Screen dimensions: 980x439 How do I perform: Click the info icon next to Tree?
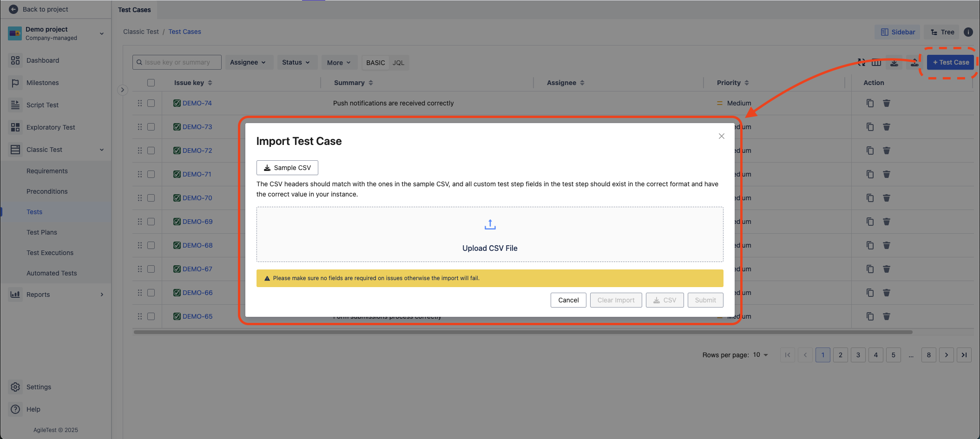point(968,32)
